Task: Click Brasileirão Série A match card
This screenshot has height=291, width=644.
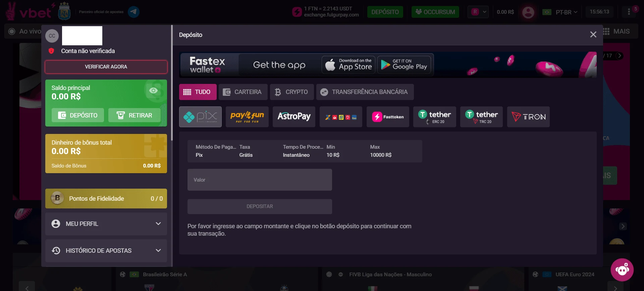Action: 216,279
